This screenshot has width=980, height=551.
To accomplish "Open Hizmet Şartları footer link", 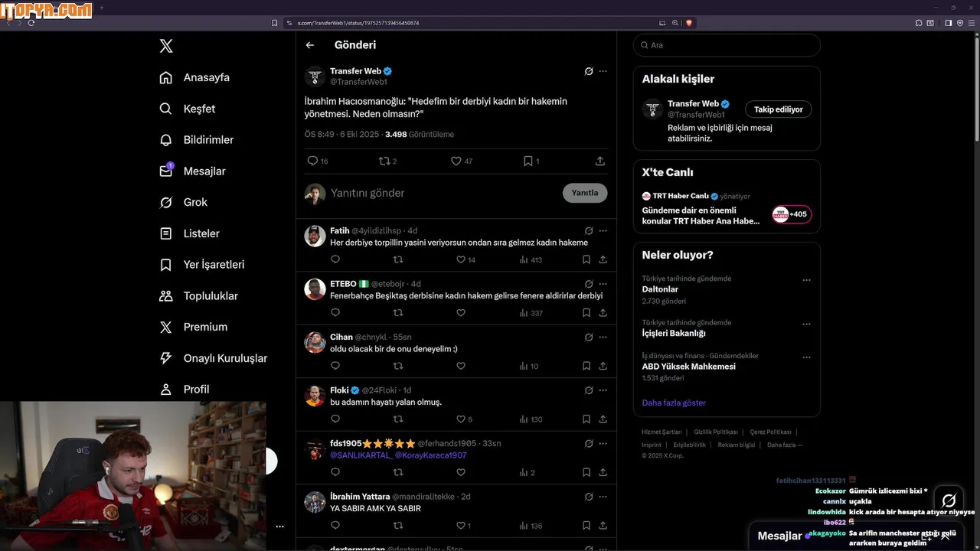I will click(661, 432).
